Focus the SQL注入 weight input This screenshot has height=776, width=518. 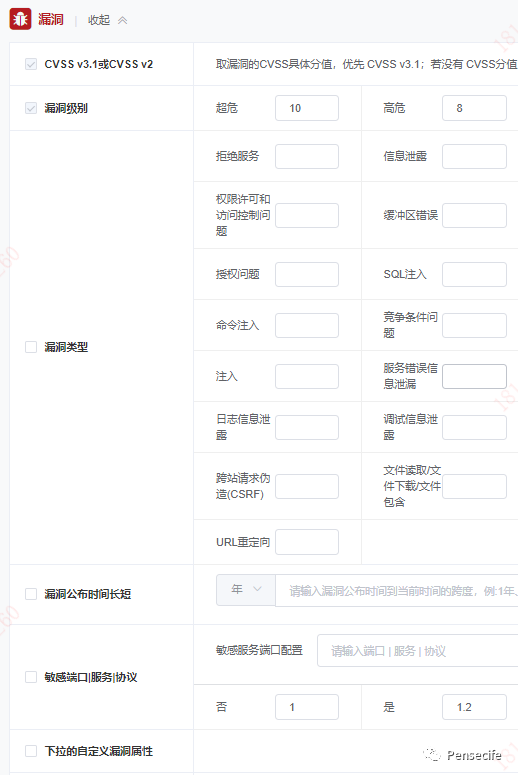tap(474, 274)
